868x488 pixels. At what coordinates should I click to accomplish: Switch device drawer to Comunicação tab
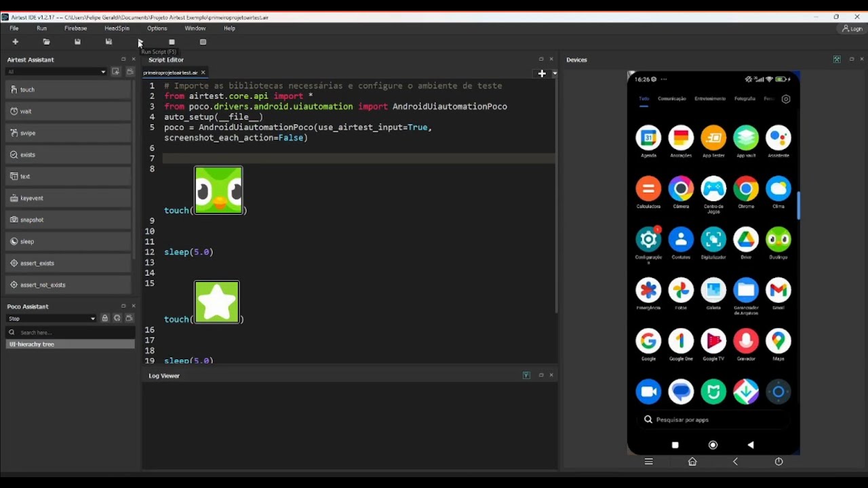point(671,99)
